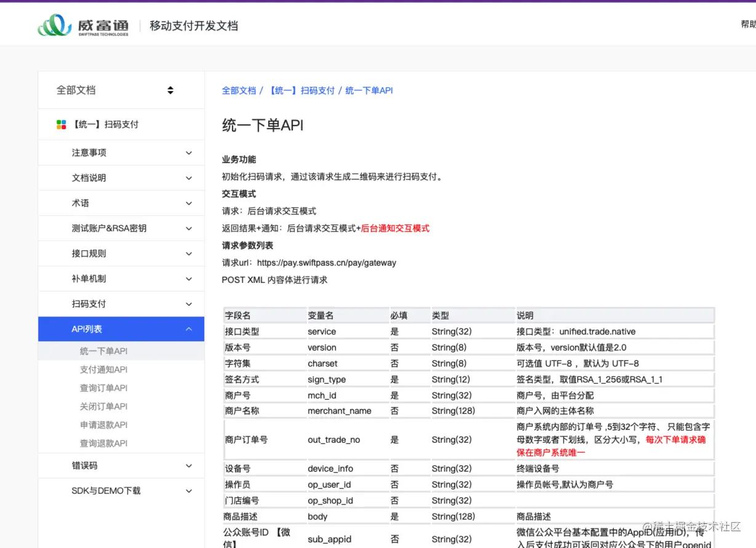
Task: Click the mch_id variable cell
Action: (x=348, y=395)
